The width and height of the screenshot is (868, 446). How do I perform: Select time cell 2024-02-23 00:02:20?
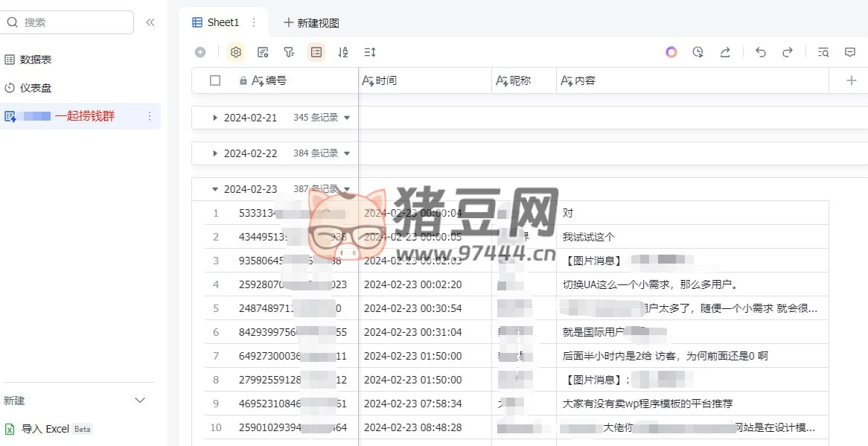click(x=425, y=284)
